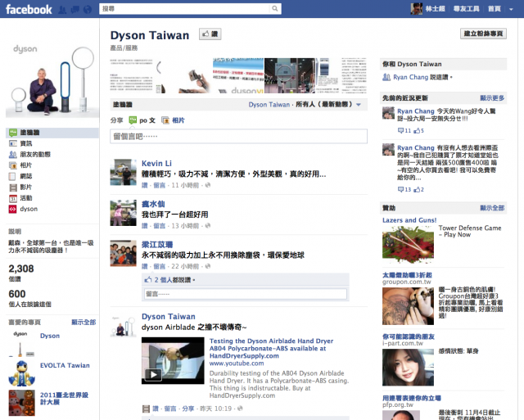The height and width of the screenshot is (420, 524).
Task: Show all favorite pages link
Action: [x=84, y=323]
